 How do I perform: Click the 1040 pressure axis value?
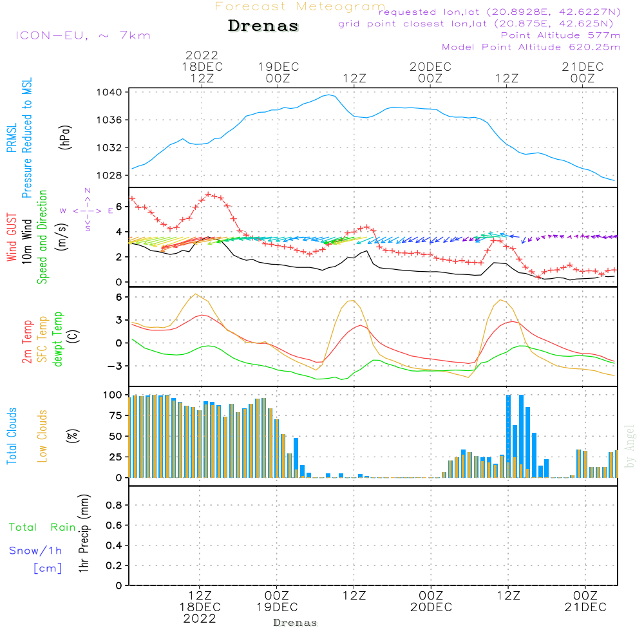click(109, 92)
